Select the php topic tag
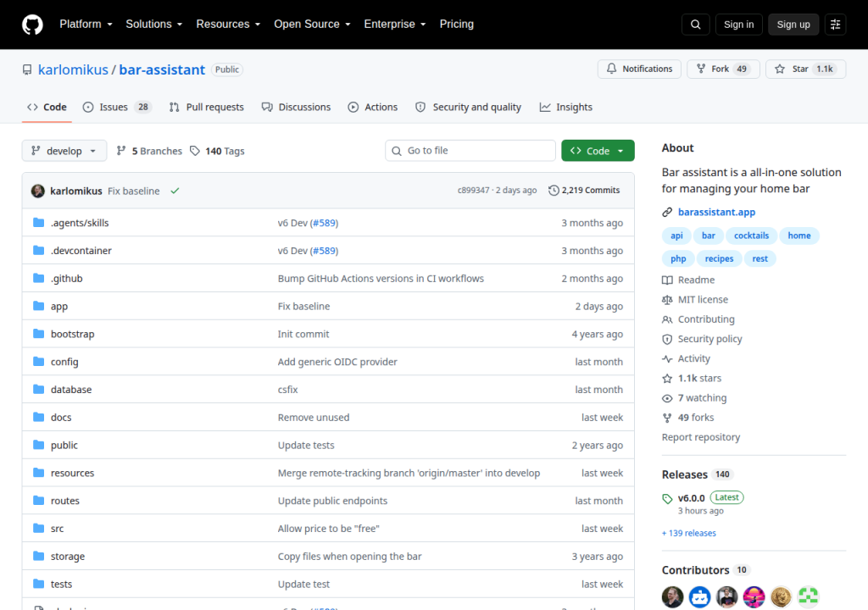 click(x=678, y=258)
